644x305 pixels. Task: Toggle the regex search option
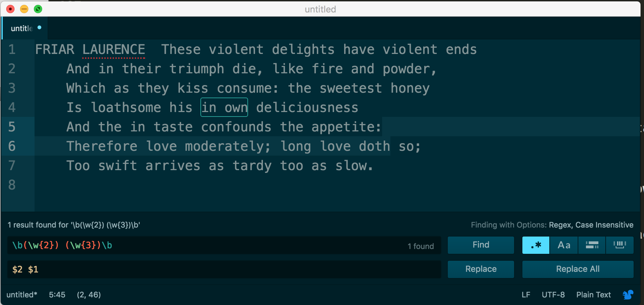pos(536,245)
